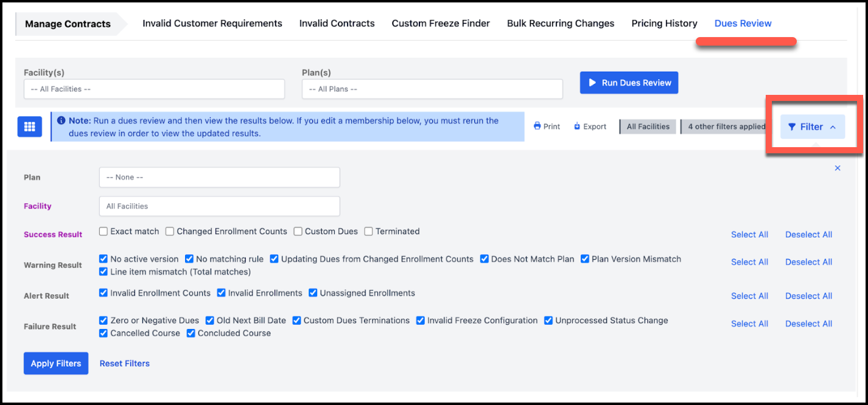Open the Facility(s) dropdown at top
Screen dimensions: 868x405
(154, 89)
